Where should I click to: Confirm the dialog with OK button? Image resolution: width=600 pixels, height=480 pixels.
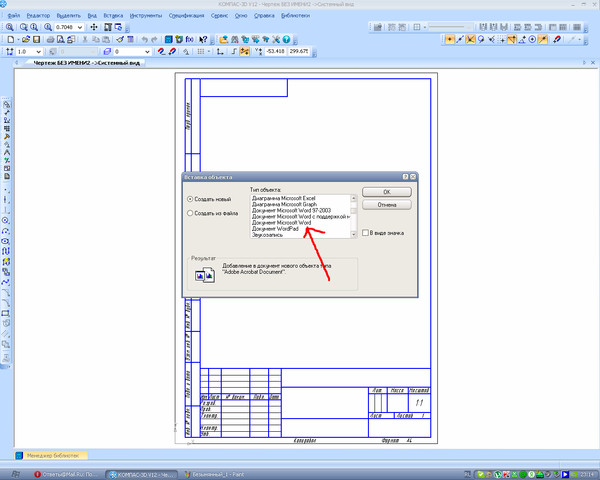pos(387,192)
